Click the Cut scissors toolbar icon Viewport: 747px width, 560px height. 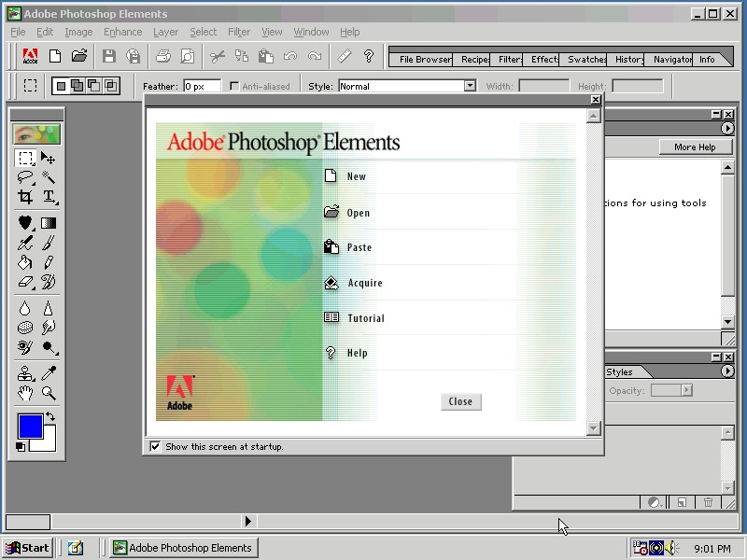tap(218, 56)
